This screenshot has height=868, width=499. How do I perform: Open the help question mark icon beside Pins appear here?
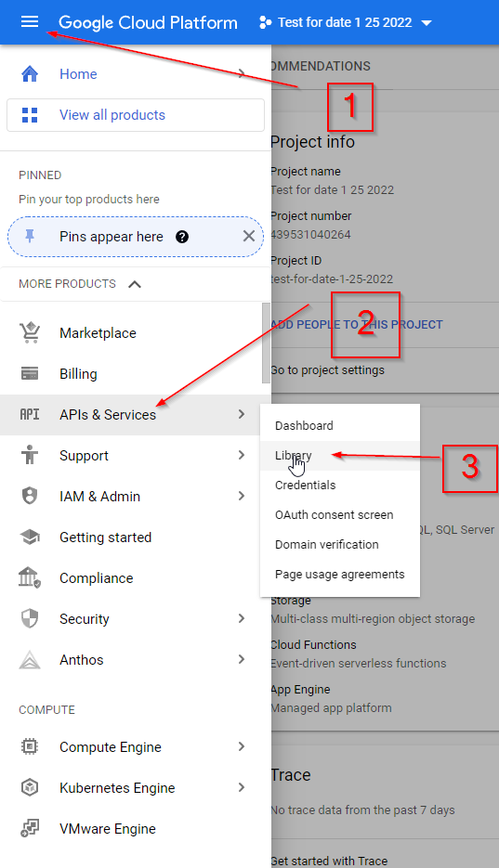tap(181, 237)
